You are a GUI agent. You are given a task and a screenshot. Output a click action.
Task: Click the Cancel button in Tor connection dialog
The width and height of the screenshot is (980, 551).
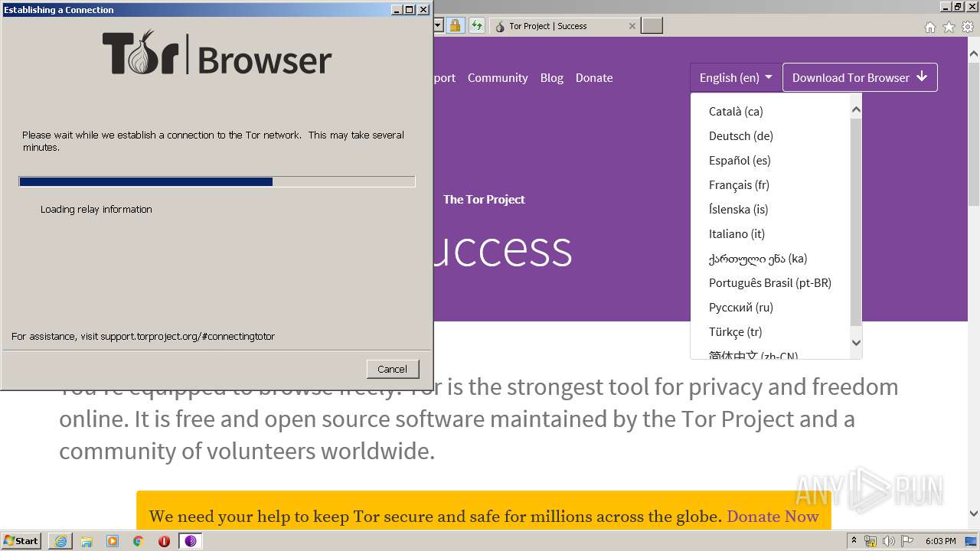pyautogui.click(x=392, y=369)
